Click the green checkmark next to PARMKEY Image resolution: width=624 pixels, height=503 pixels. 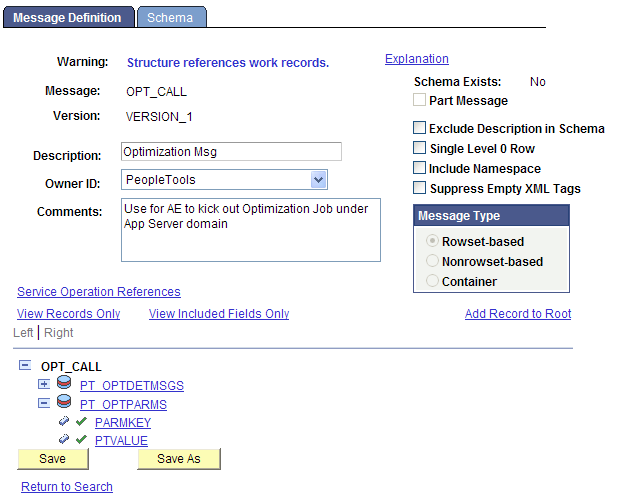pyautogui.click(x=81, y=421)
